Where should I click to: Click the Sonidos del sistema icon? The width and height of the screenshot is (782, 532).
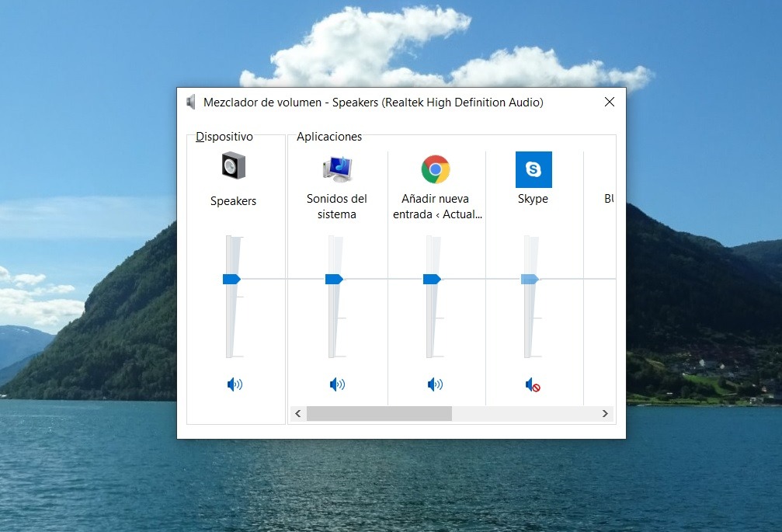tap(337, 168)
